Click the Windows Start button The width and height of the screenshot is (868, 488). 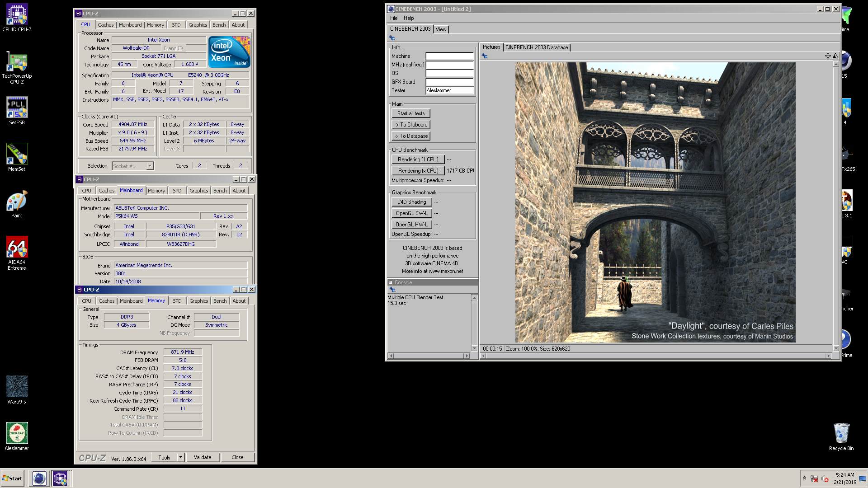coord(12,479)
